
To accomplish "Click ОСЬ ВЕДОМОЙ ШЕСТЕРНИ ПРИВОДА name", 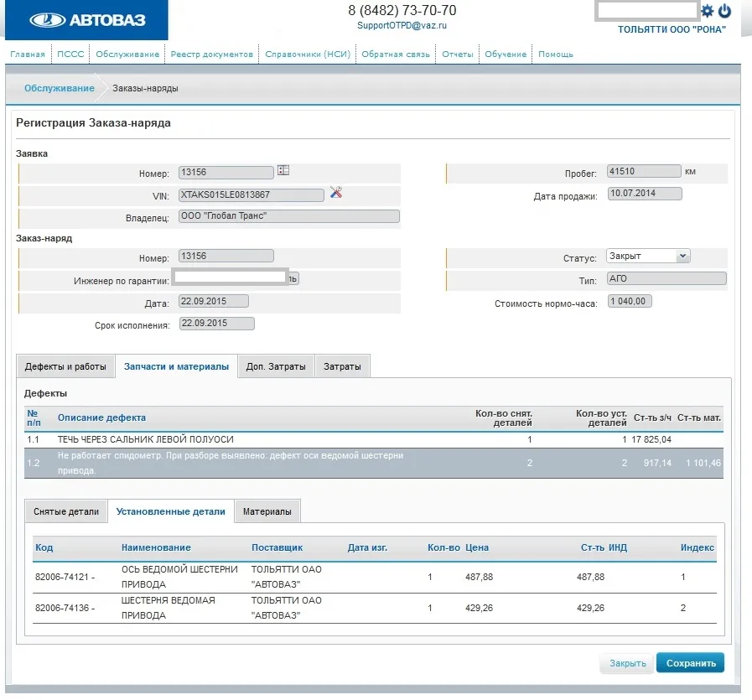I will pyautogui.click(x=179, y=577).
